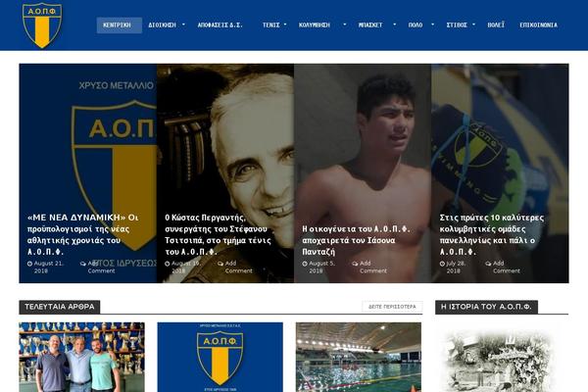Open the «ΜΕ ΝΕΑ ΔΥΝΑΜΙΚΗ» article headline
Screen dimensions: 588x392
[x=83, y=234]
